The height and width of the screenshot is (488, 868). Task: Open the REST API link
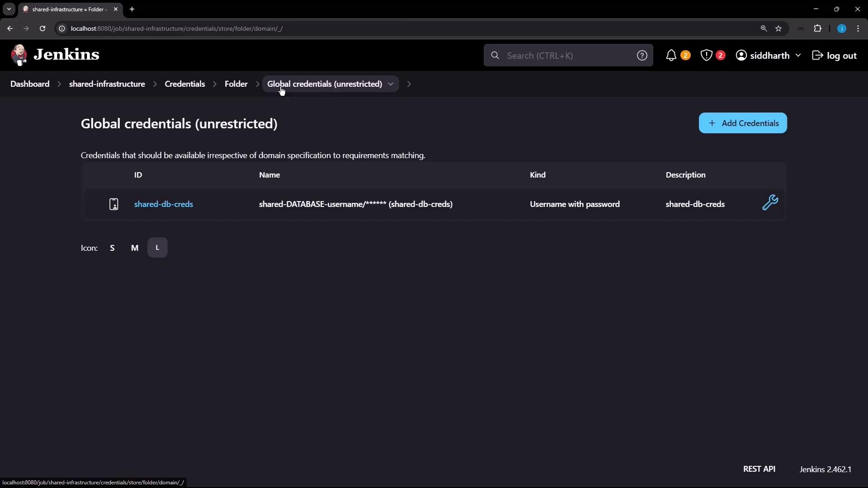click(759, 469)
